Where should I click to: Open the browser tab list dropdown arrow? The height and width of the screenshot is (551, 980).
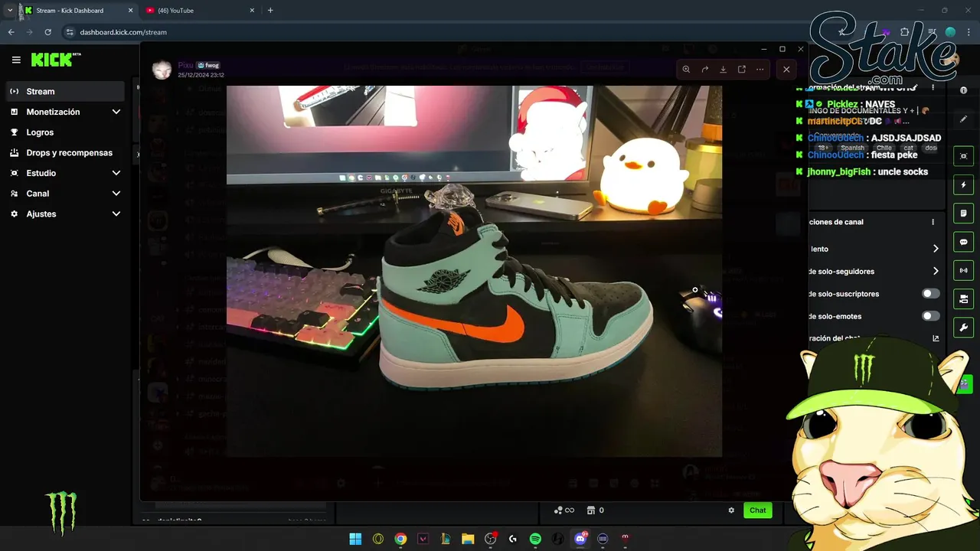click(10, 11)
